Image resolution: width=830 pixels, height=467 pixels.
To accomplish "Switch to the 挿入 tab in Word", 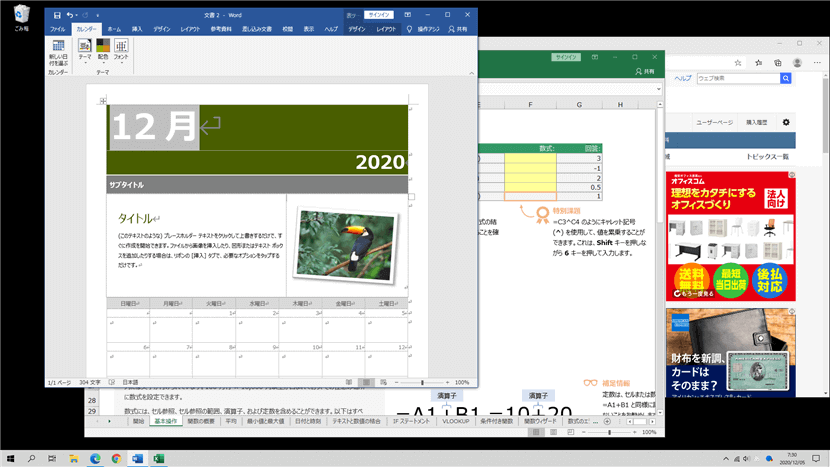I will [137, 29].
